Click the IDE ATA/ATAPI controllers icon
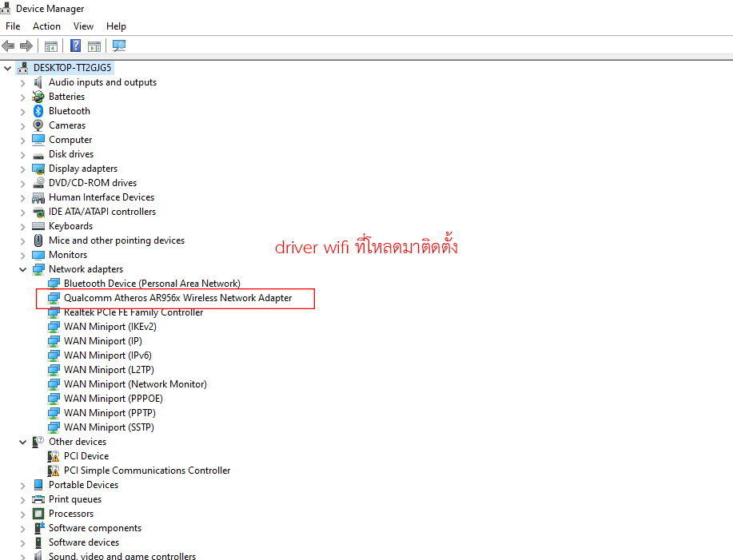 coord(38,212)
